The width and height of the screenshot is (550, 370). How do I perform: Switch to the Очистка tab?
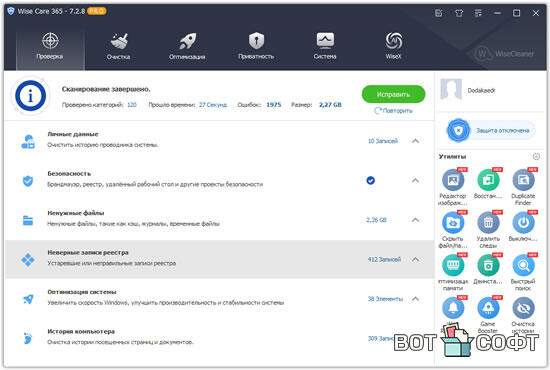[119, 46]
